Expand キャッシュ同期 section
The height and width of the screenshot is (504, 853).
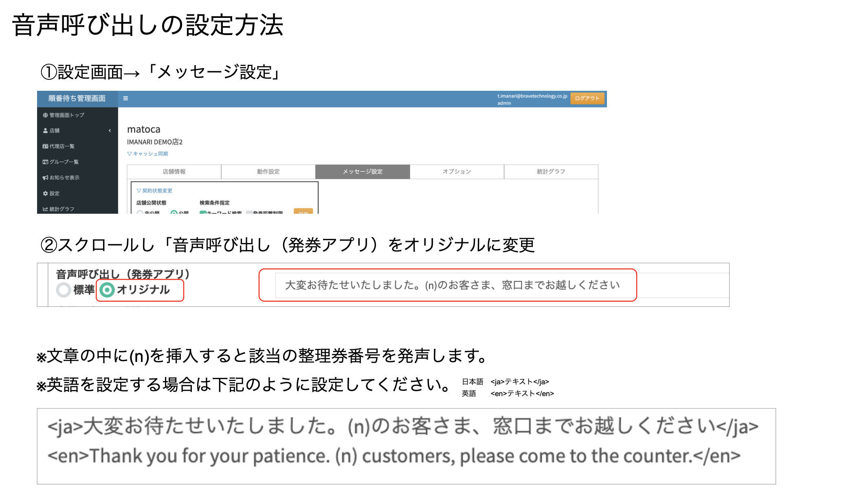tap(148, 153)
